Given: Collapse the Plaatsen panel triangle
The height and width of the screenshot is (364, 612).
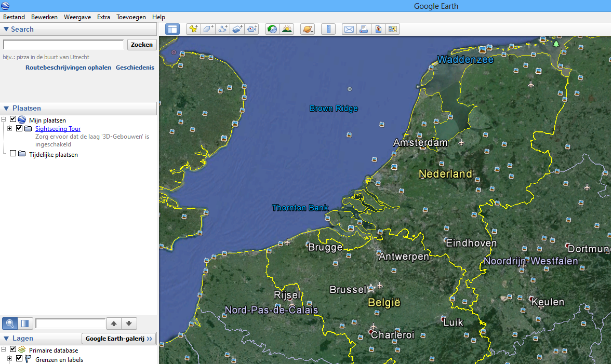Looking at the screenshot, I should pos(6,109).
